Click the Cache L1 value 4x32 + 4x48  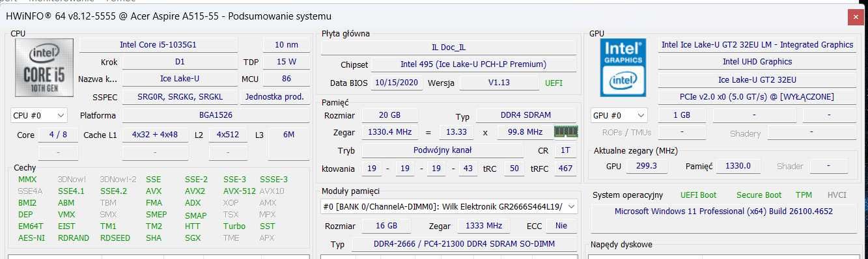pyautogui.click(x=154, y=135)
